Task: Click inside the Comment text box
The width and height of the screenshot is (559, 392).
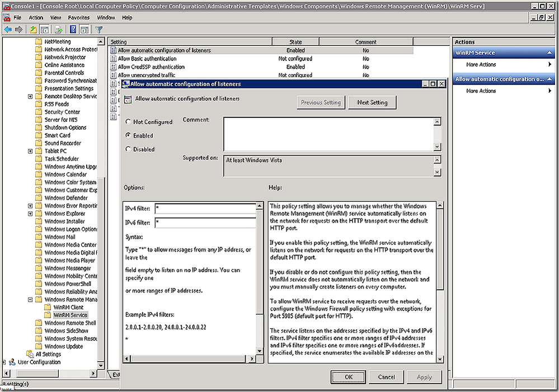Action: (328, 134)
